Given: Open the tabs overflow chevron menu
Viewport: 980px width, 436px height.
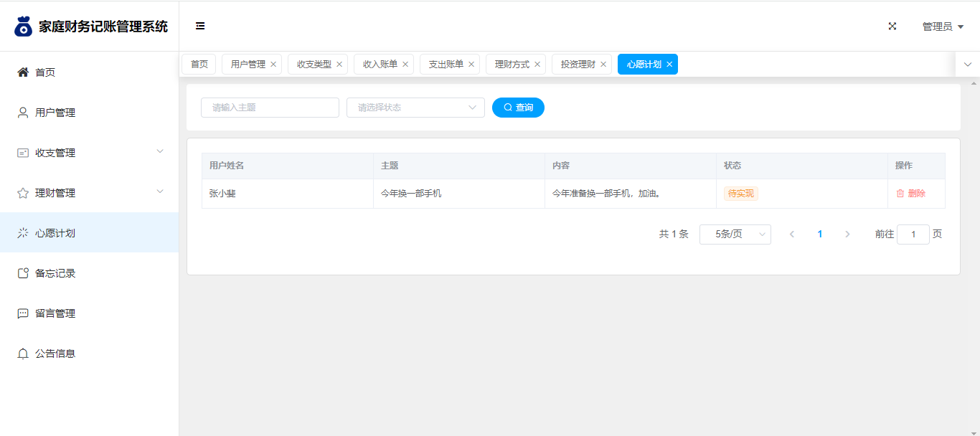Looking at the screenshot, I should [967, 65].
